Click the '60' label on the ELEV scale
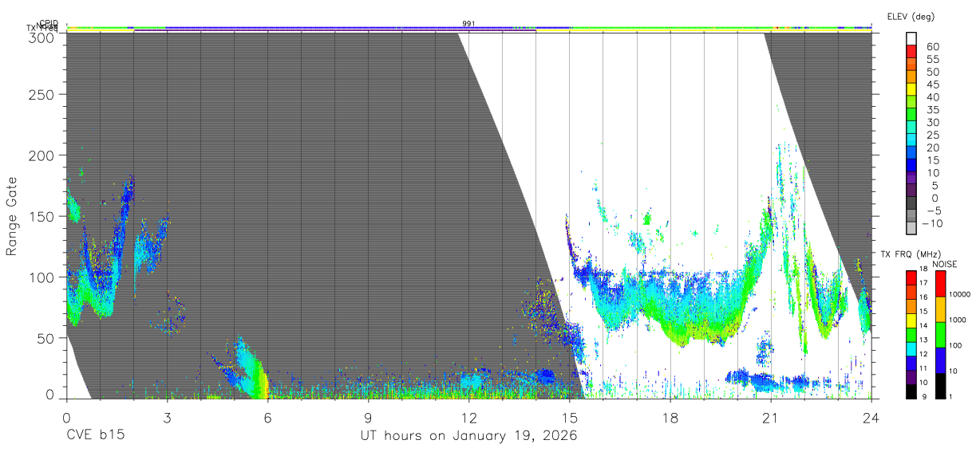The image size is (980, 452). tap(931, 47)
